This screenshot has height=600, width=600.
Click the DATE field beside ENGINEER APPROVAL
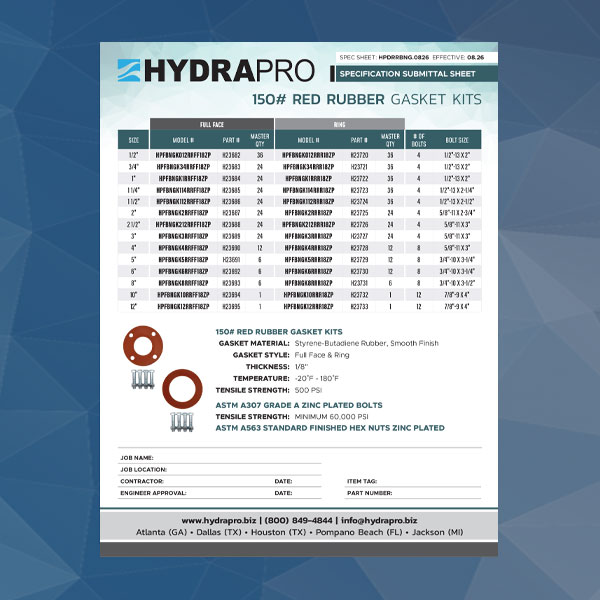pyautogui.click(x=297, y=493)
